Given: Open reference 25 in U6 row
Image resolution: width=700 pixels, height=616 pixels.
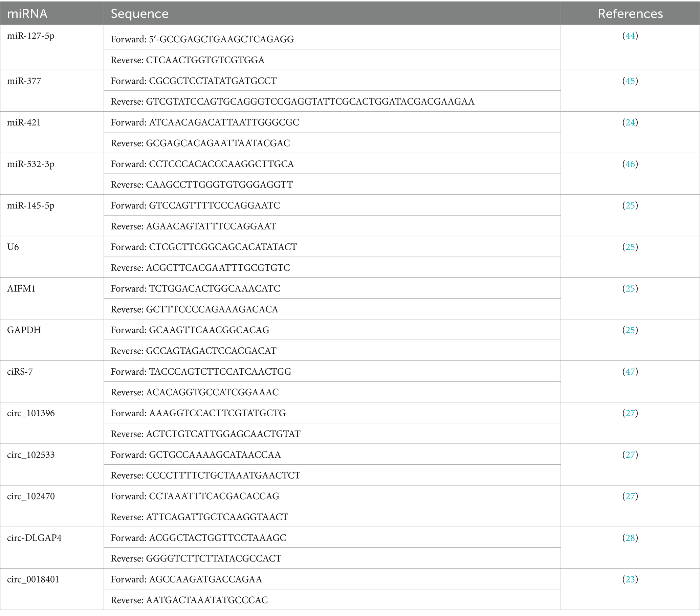Looking at the screenshot, I should pyautogui.click(x=630, y=247).
